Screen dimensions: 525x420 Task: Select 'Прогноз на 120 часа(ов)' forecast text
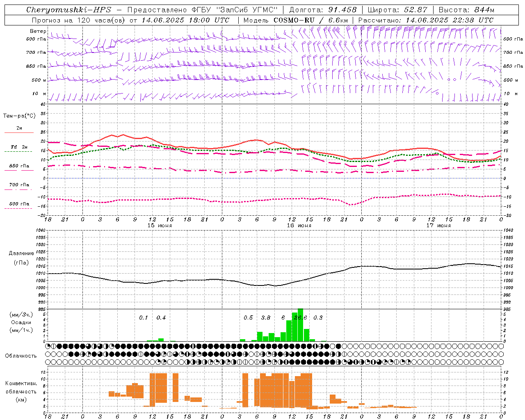pyautogui.click(x=78, y=20)
